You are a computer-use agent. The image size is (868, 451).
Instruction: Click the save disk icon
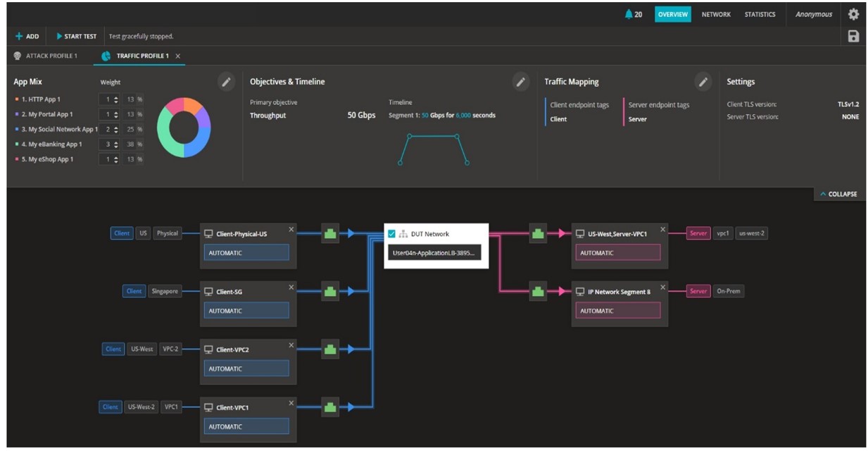(x=853, y=36)
